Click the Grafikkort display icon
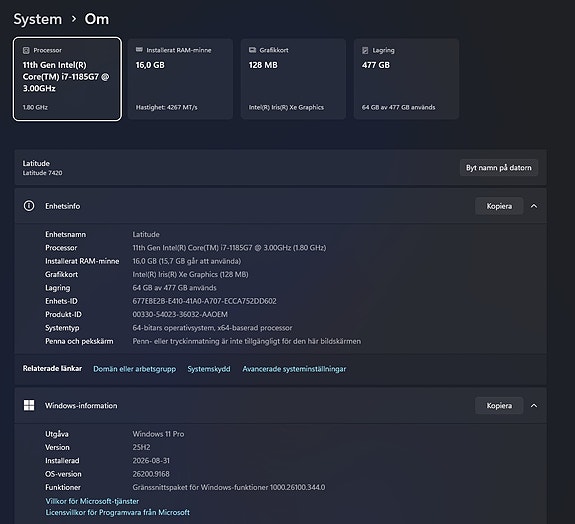575x524 pixels. coord(252,50)
